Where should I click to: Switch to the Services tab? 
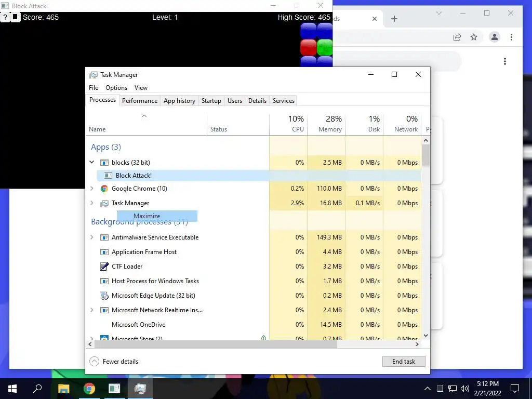pyautogui.click(x=284, y=101)
